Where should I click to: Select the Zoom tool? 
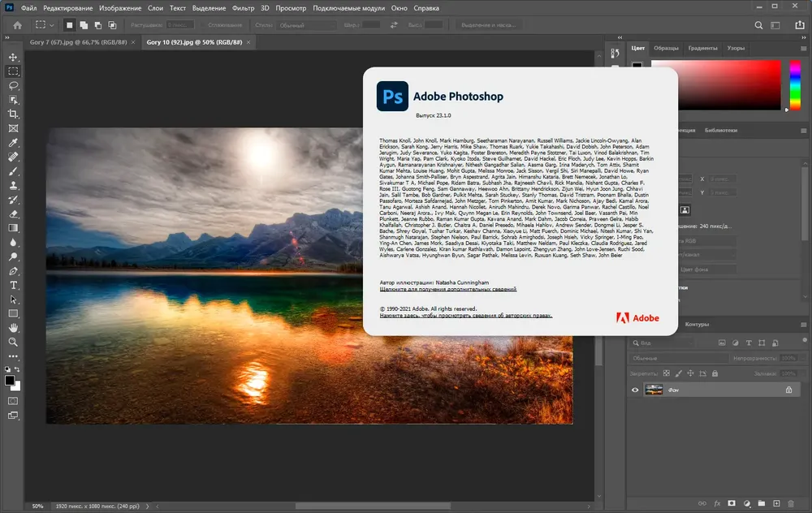[x=13, y=343]
